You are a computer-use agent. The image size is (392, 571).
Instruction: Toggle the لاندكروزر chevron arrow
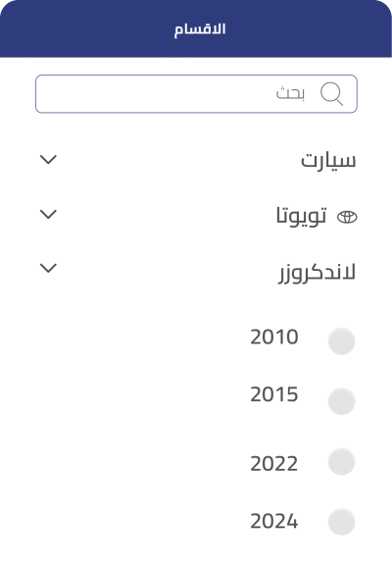click(48, 268)
